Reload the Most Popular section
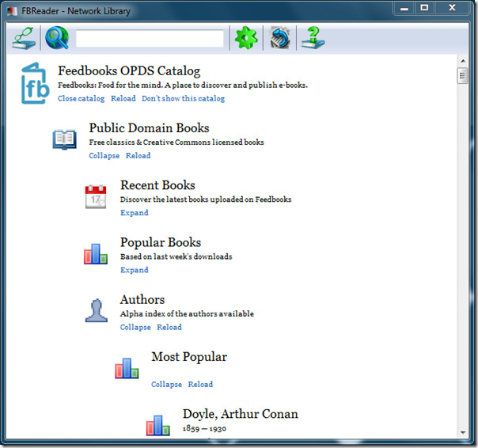This screenshot has height=448, width=478. click(200, 384)
